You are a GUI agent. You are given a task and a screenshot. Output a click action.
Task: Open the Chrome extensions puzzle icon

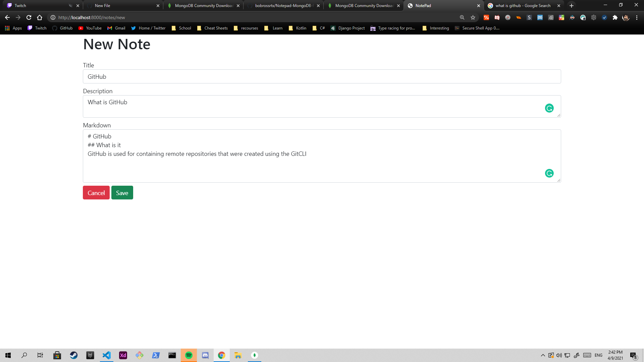pyautogui.click(x=615, y=17)
